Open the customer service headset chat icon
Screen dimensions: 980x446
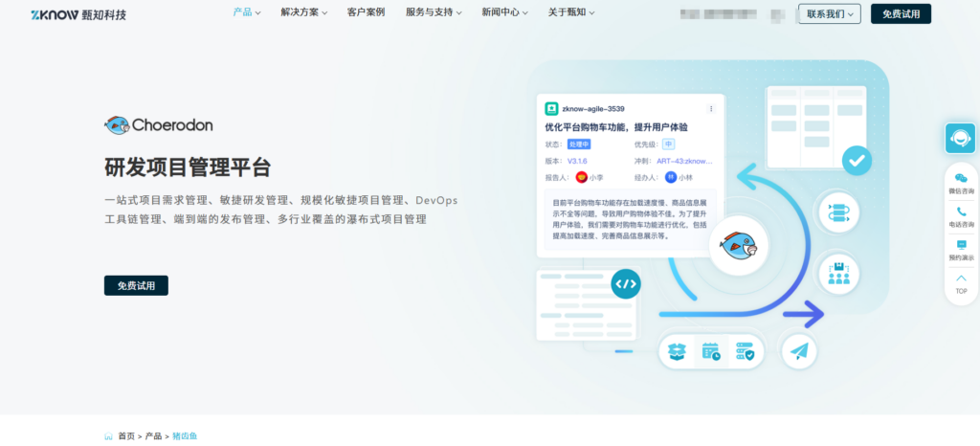(960, 139)
